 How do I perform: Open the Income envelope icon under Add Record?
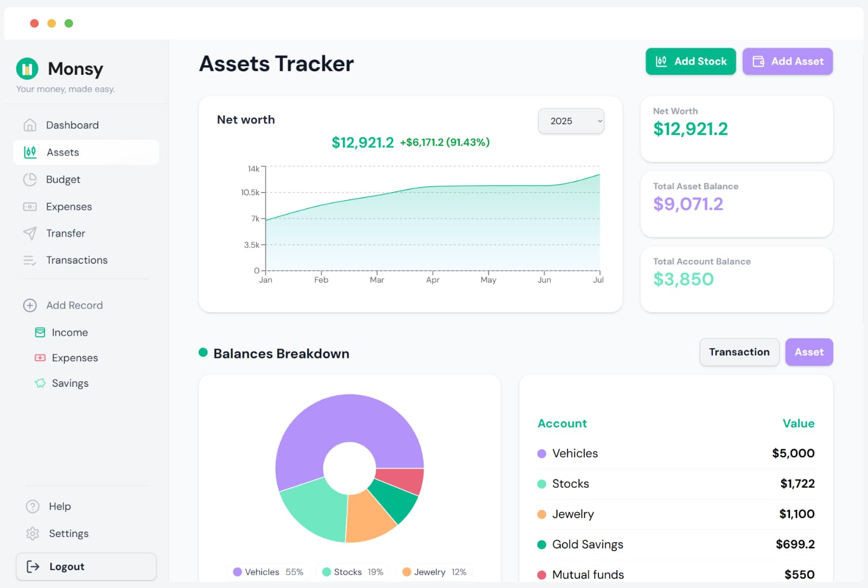point(40,332)
